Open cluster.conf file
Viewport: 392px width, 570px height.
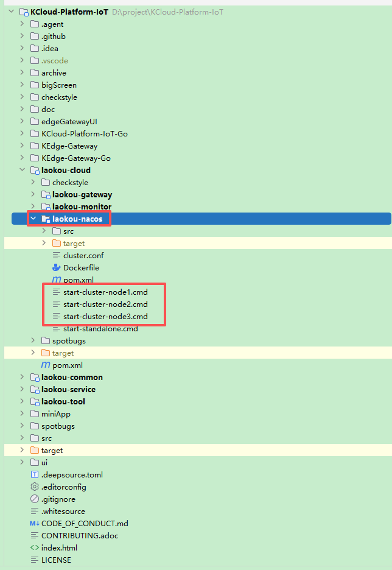pyautogui.click(x=83, y=255)
